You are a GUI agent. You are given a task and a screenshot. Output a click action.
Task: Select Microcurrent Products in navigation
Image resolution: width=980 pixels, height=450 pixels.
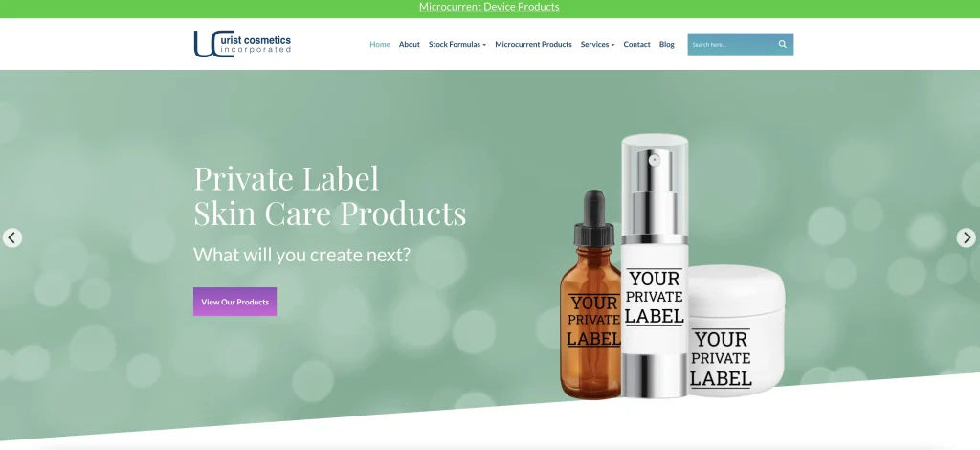pyautogui.click(x=533, y=44)
